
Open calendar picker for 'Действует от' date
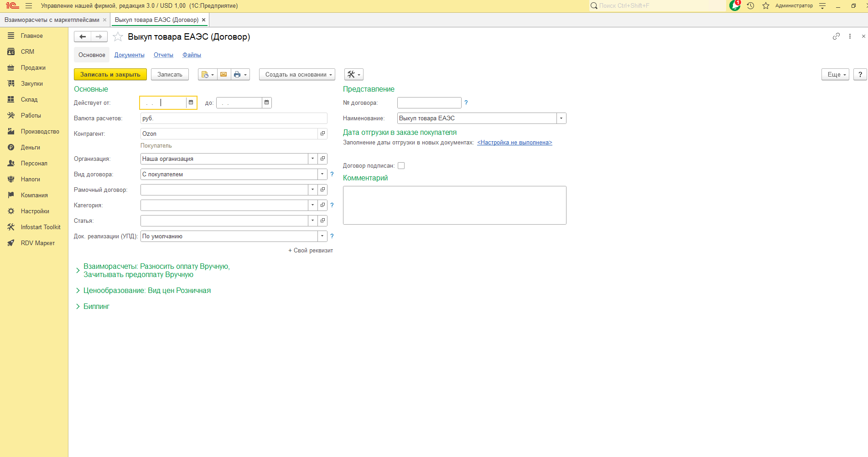pos(191,103)
